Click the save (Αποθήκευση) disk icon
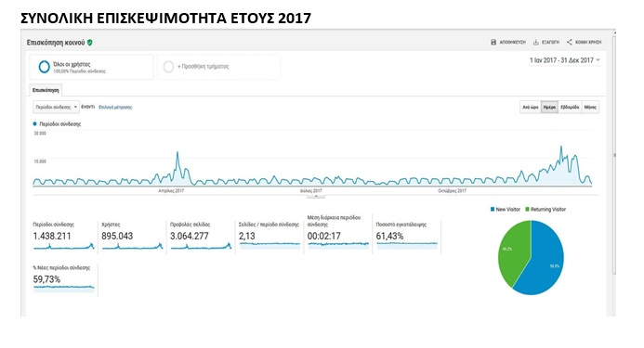This screenshot has height=348, width=644. [x=493, y=43]
